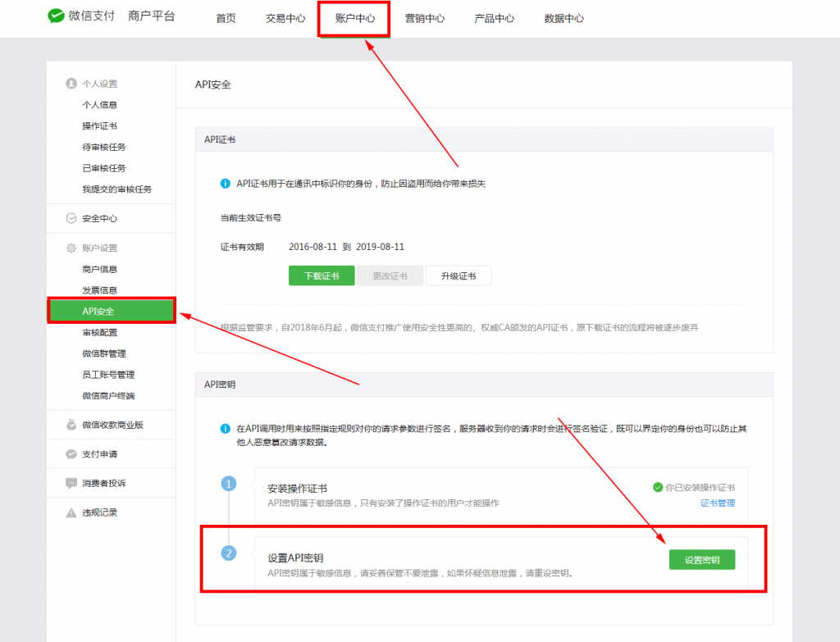Click the WeChat Pay logo icon
This screenshot has height=642, width=840.
point(56,16)
